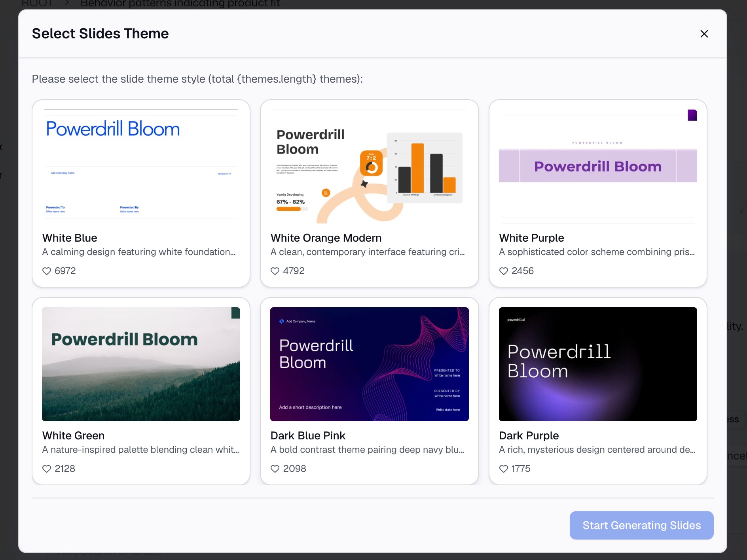This screenshot has width=747, height=560.
Task: Click description 'A sophisticated color scheme combining pris...'
Action: point(597,252)
